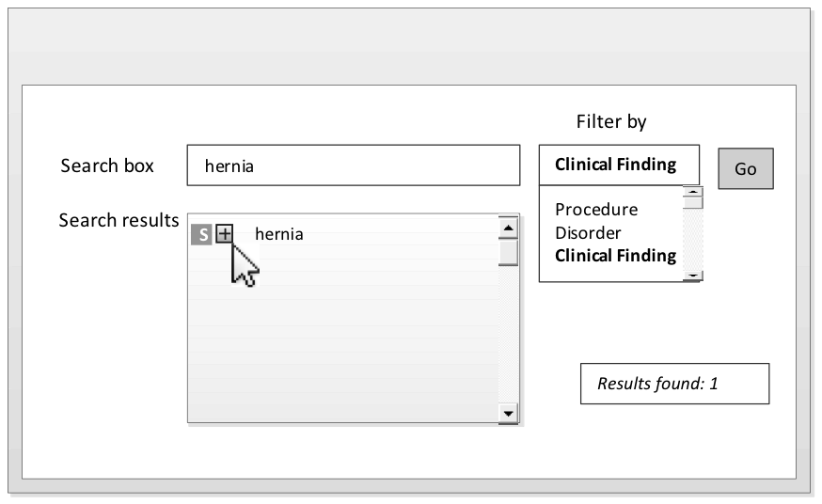Image resolution: width=822 pixels, height=504 pixels.
Task: Choose Procedure in the filter list
Action: coord(596,209)
